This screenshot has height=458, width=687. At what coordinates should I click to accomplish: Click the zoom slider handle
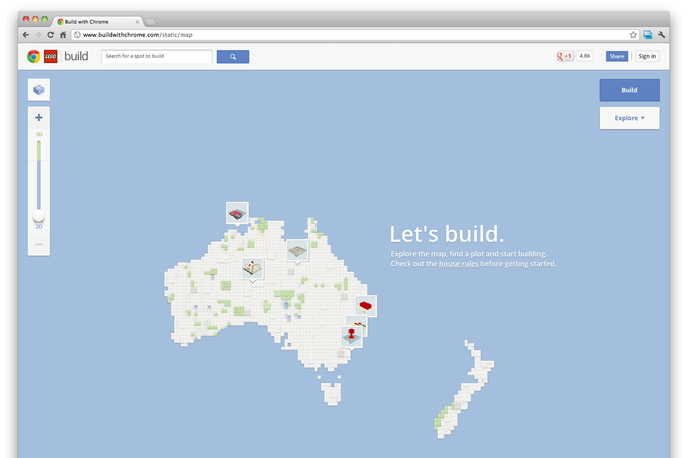point(39,215)
